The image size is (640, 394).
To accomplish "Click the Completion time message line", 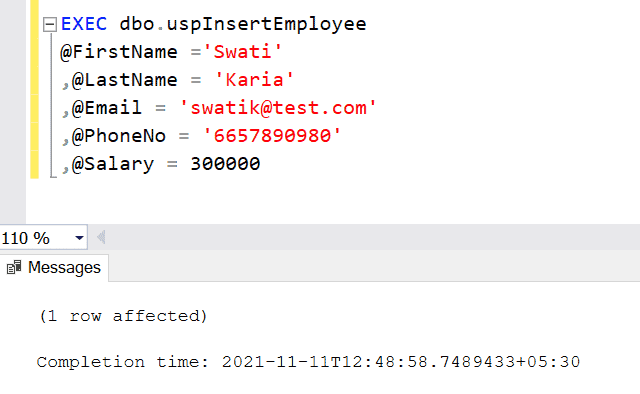I will [x=308, y=362].
